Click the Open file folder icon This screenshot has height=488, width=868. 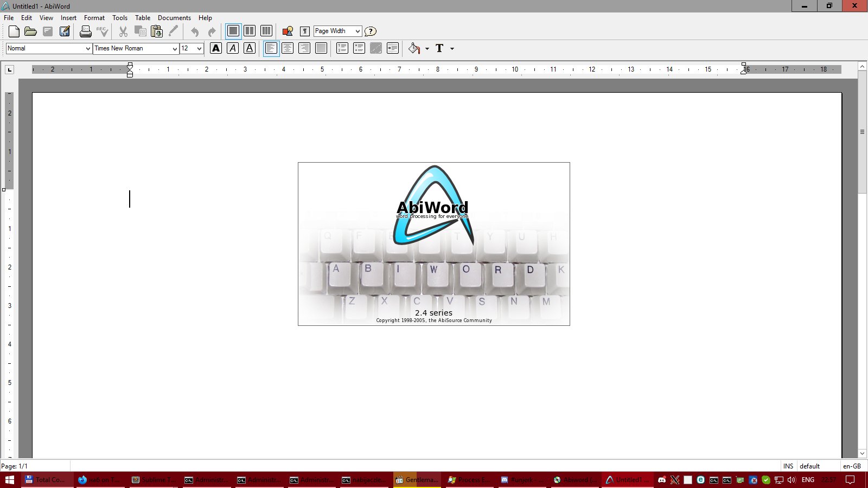(x=30, y=31)
